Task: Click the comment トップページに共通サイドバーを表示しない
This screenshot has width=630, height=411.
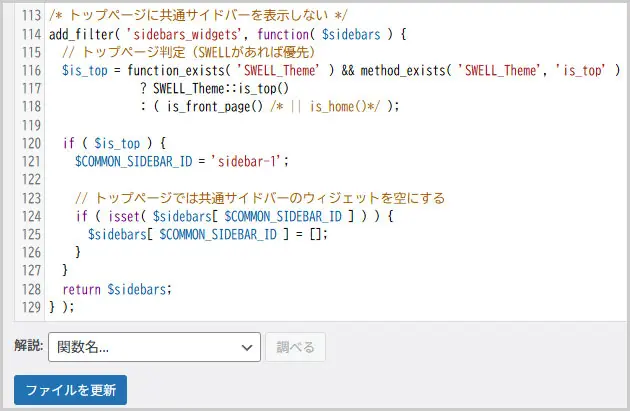Action: pos(198,16)
